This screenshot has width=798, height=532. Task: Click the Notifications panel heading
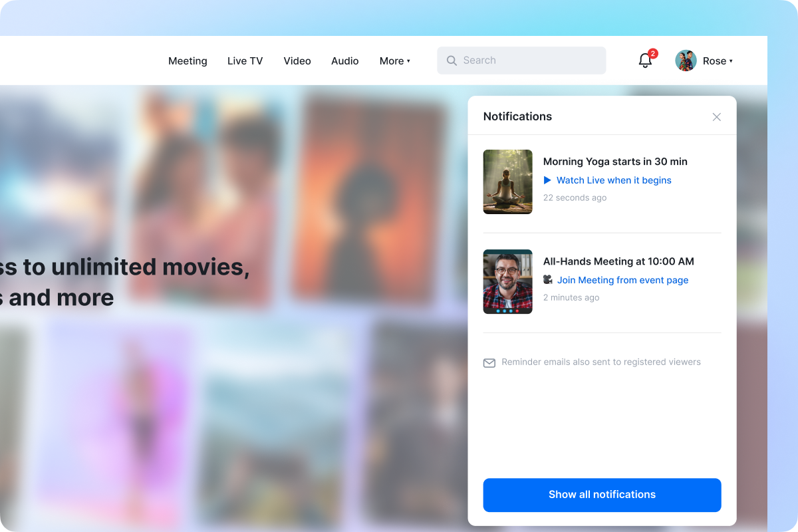coord(517,116)
